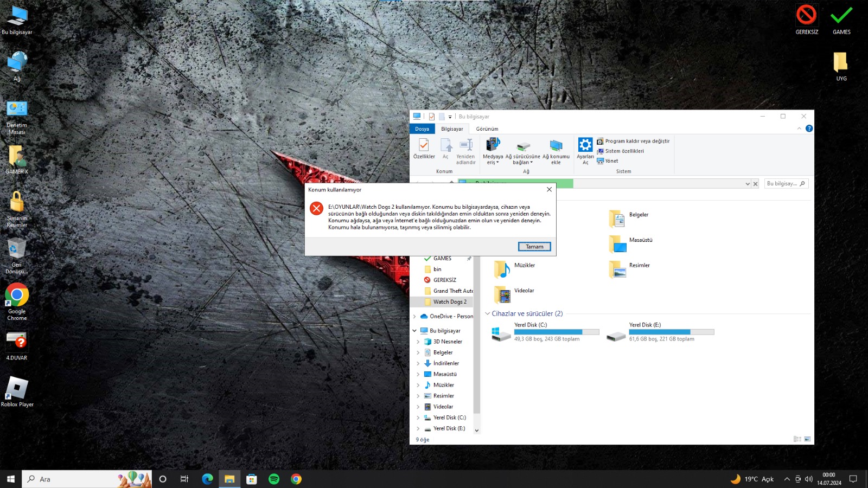This screenshot has width=868, height=488.
Task: Select the Yerel Disk (C:) drive icon
Action: click(501, 333)
